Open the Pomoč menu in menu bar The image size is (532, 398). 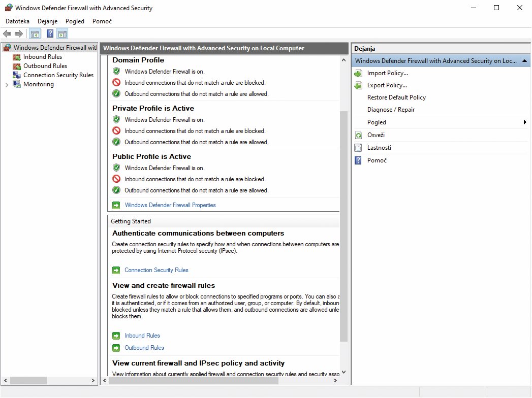(102, 21)
